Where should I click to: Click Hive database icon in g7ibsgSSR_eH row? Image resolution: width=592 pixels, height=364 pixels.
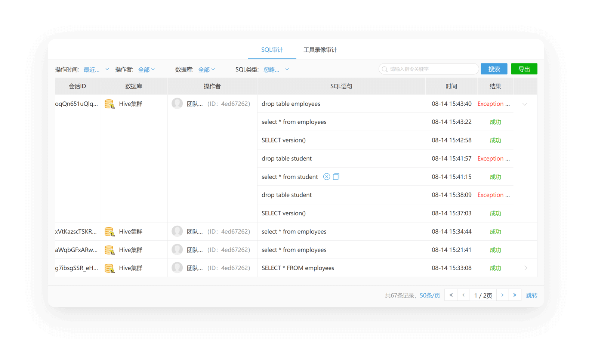[110, 268]
